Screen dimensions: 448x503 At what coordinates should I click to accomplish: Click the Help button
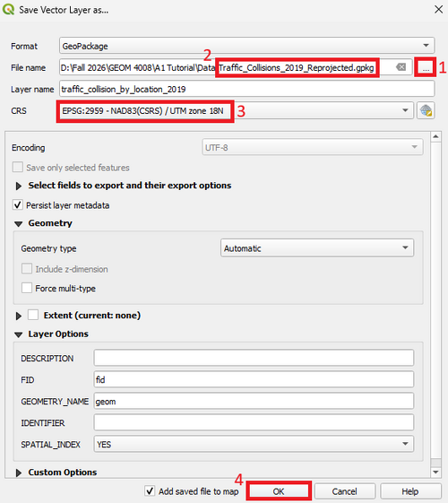(410, 491)
